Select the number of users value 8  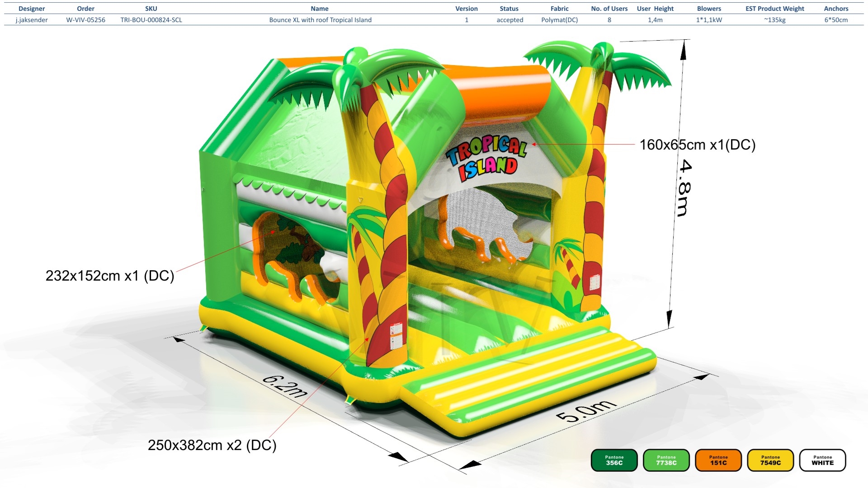pos(609,20)
